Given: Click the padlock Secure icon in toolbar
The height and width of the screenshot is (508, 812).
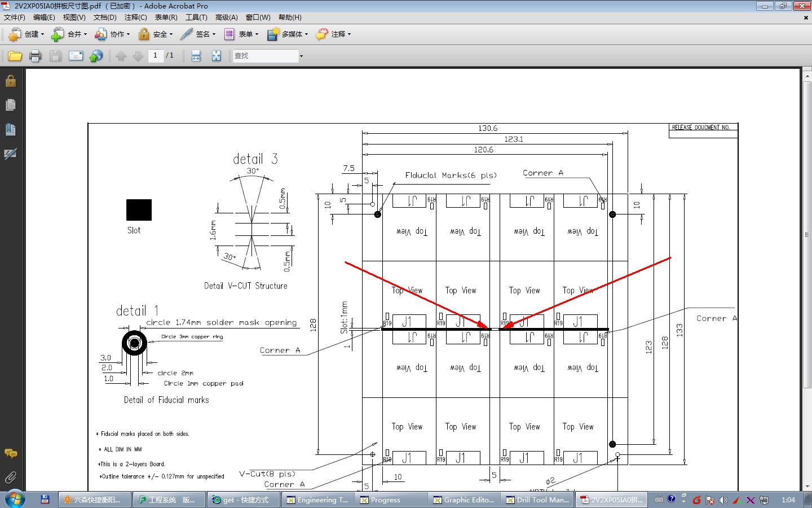Looking at the screenshot, I should pyautogui.click(x=144, y=34).
